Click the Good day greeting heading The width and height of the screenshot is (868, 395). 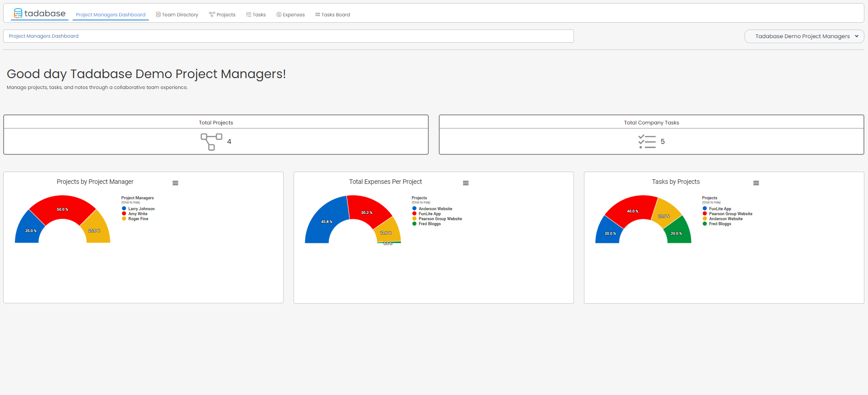(x=146, y=74)
